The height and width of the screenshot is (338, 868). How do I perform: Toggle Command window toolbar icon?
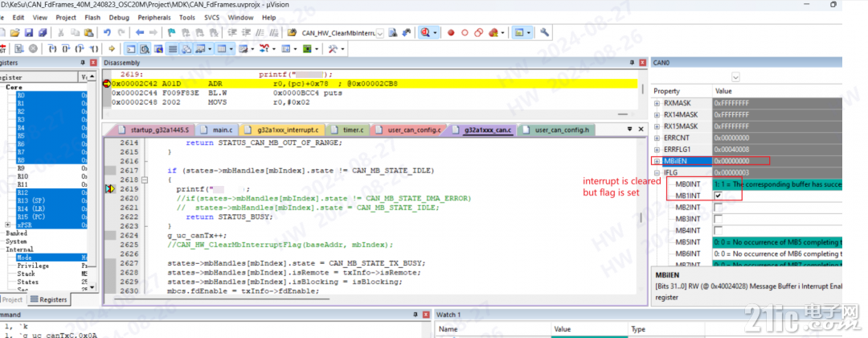[x=131, y=49]
